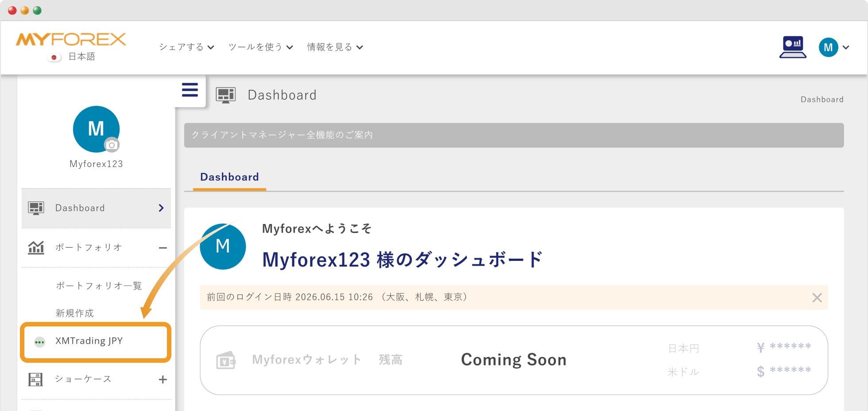Open the シェアする dropdown menu
Viewport: 868px width, 411px height.
(186, 47)
